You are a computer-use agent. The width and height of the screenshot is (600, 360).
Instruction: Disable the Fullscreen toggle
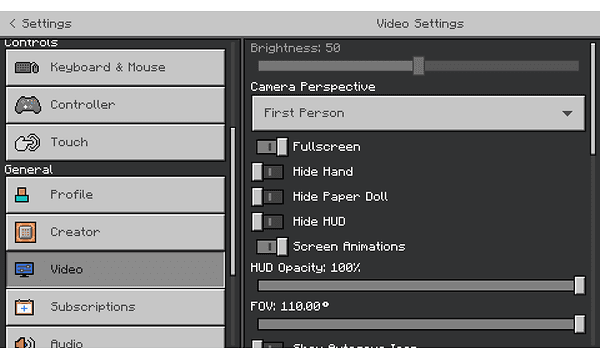click(272, 147)
